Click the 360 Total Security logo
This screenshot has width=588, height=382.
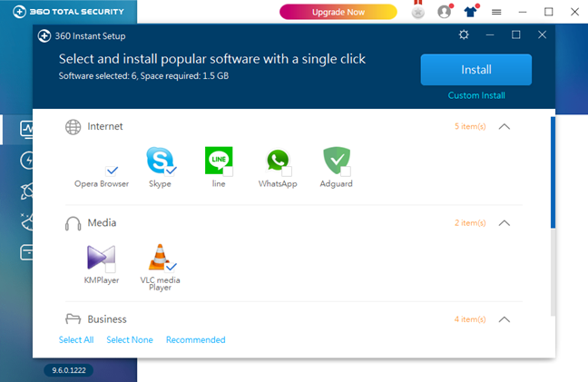coord(68,12)
